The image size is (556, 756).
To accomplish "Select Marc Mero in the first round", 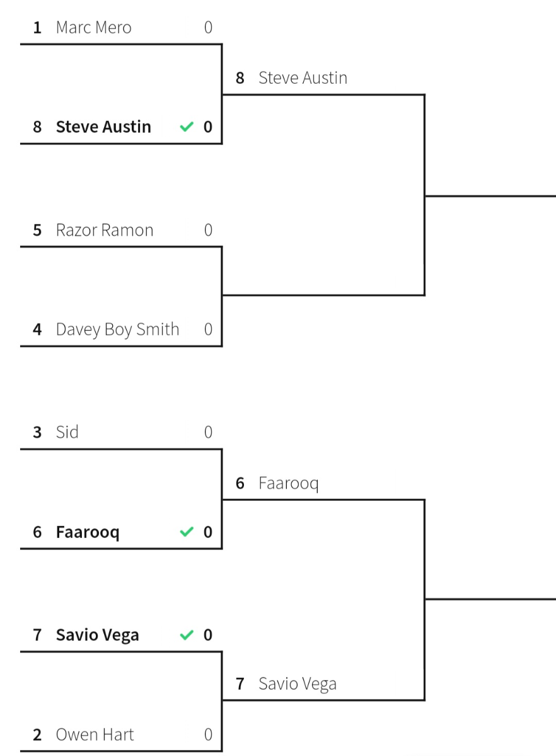I will click(93, 28).
